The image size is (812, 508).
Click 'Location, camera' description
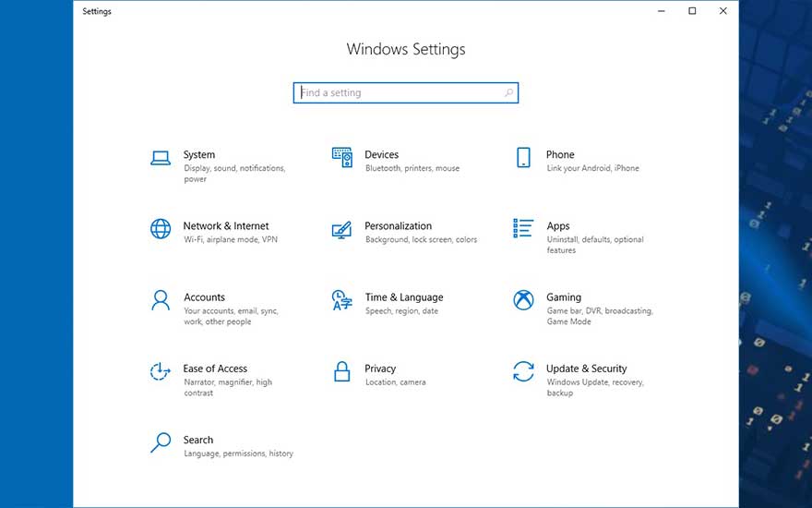(x=396, y=382)
